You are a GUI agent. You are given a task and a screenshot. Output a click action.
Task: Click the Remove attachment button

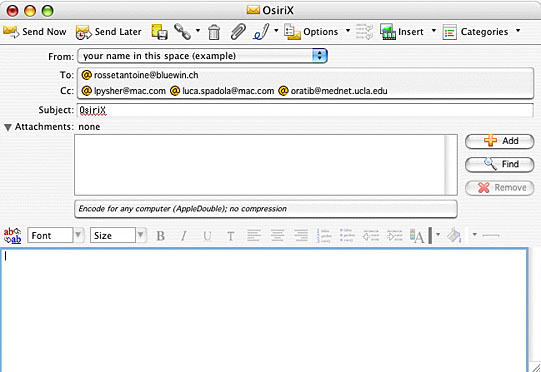(x=500, y=188)
